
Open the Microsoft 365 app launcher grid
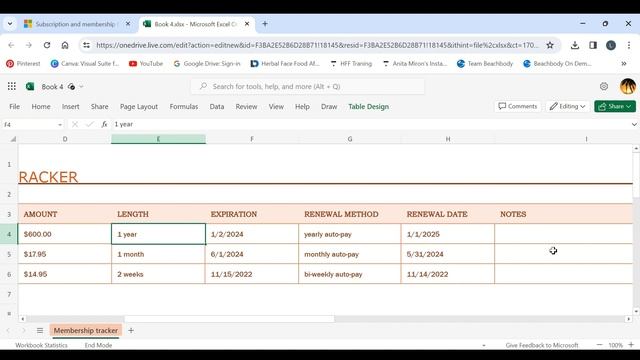click(11, 86)
